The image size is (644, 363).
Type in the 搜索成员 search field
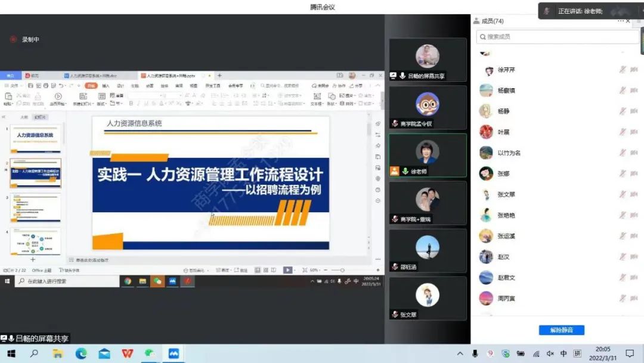coord(558,37)
